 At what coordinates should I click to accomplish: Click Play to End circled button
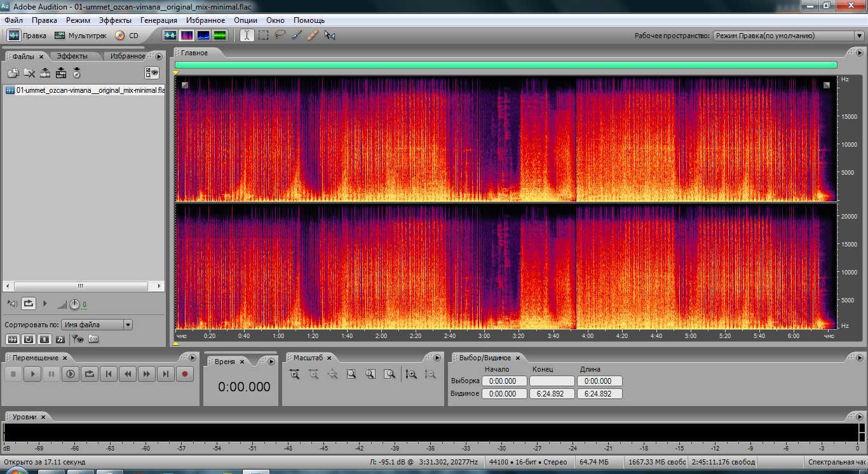(x=71, y=374)
